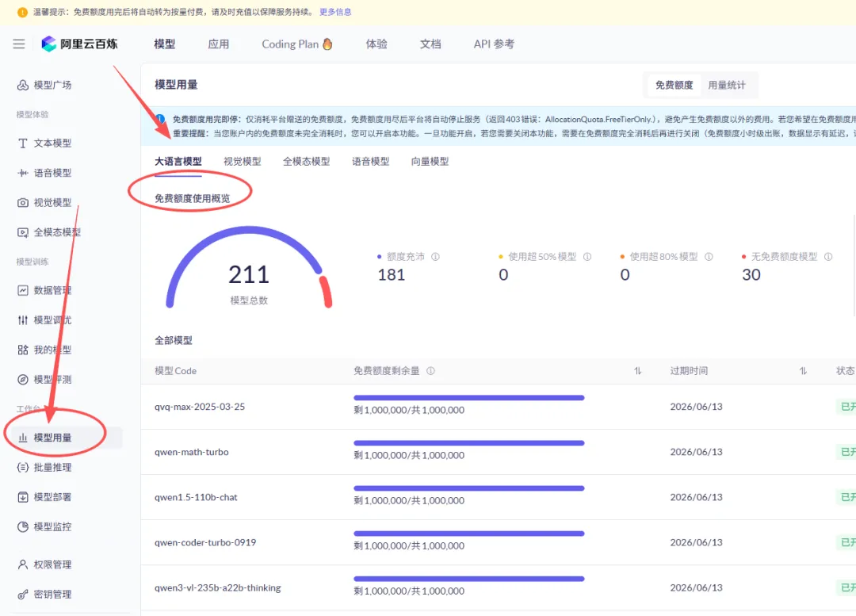The width and height of the screenshot is (856, 616).
Task: Click info icon next to 使用超50%模型
Action: coord(587,257)
